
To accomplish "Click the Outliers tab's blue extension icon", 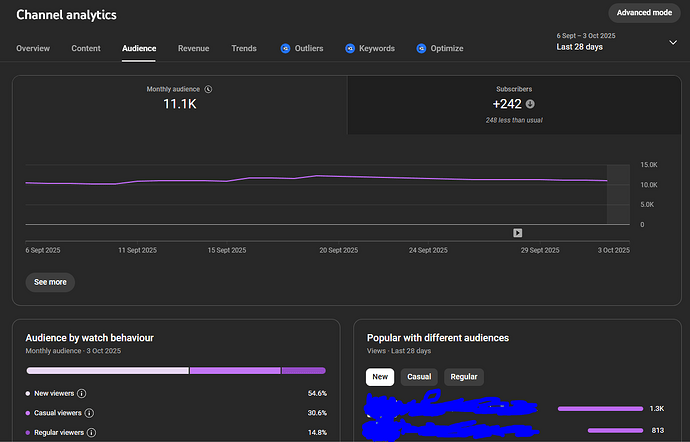I will [x=285, y=48].
